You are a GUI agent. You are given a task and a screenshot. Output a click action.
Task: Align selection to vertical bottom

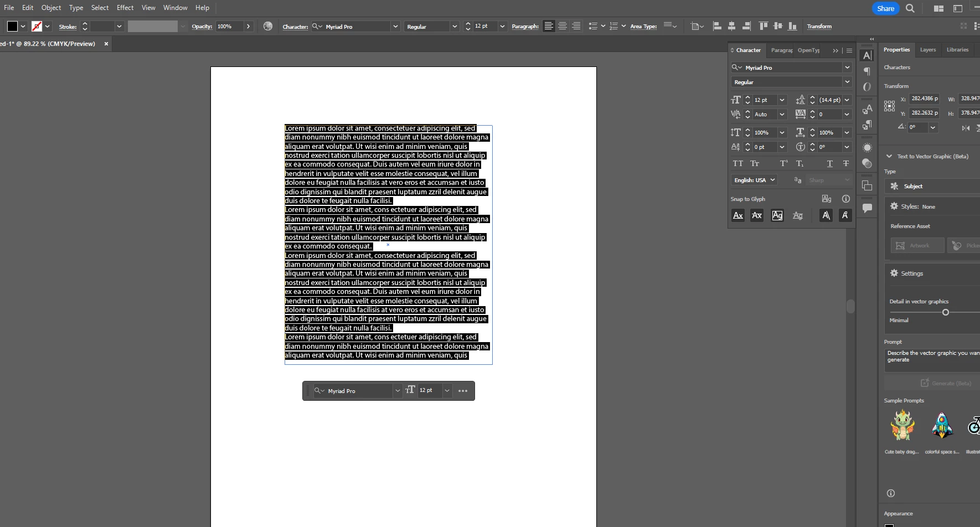coord(792,26)
